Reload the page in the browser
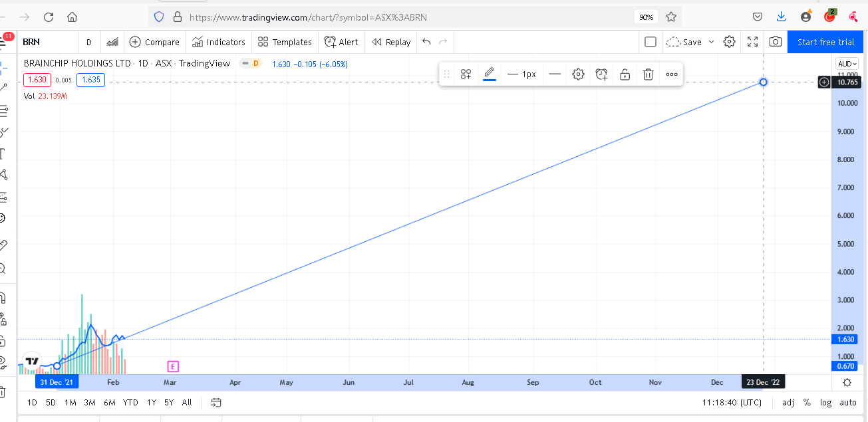 click(x=48, y=17)
